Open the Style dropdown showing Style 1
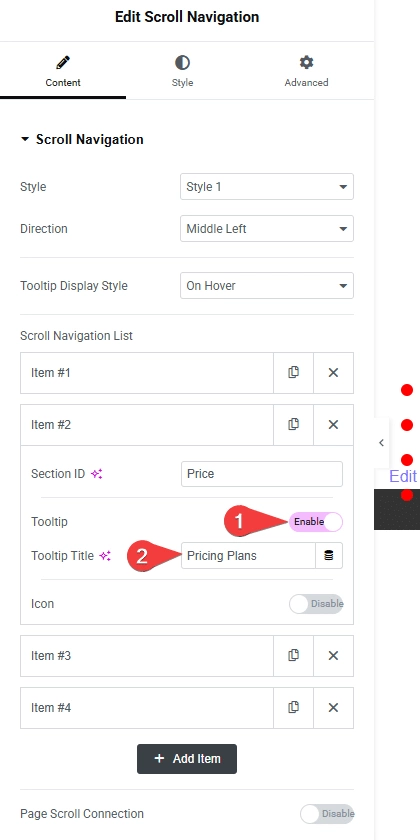The height and width of the screenshot is (840, 420). click(x=267, y=186)
